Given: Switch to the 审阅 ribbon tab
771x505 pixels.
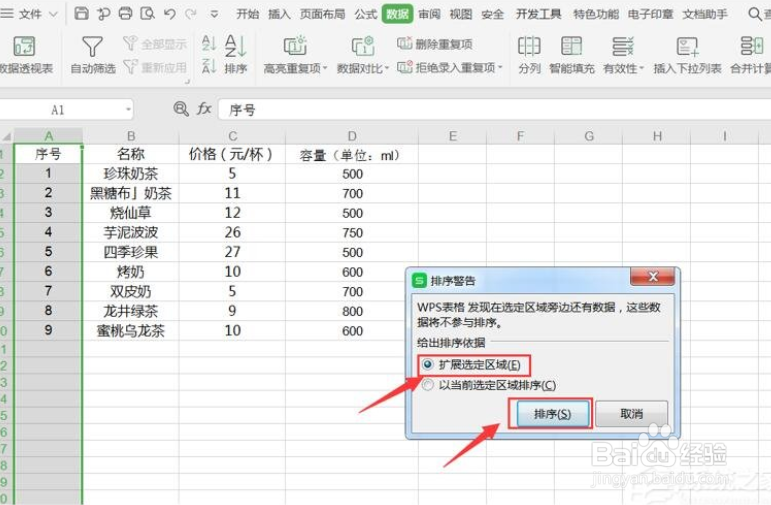Looking at the screenshot, I should pyautogui.click(x=429, y=14).
